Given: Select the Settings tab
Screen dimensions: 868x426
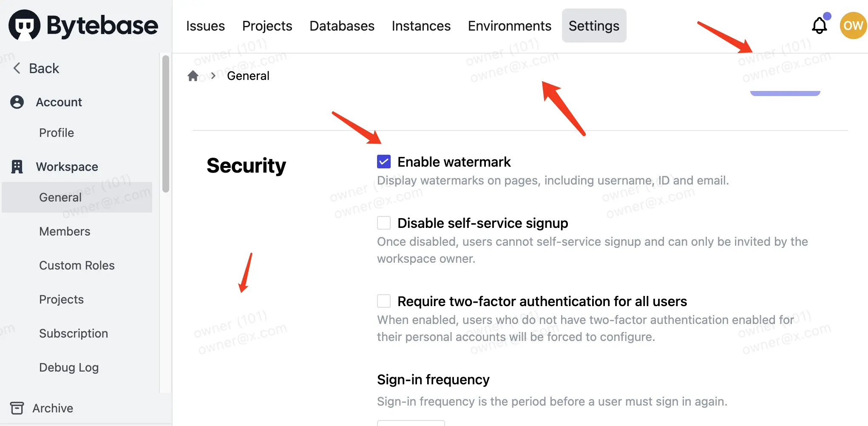Looking at the screenshot, I should coord(594,26).
